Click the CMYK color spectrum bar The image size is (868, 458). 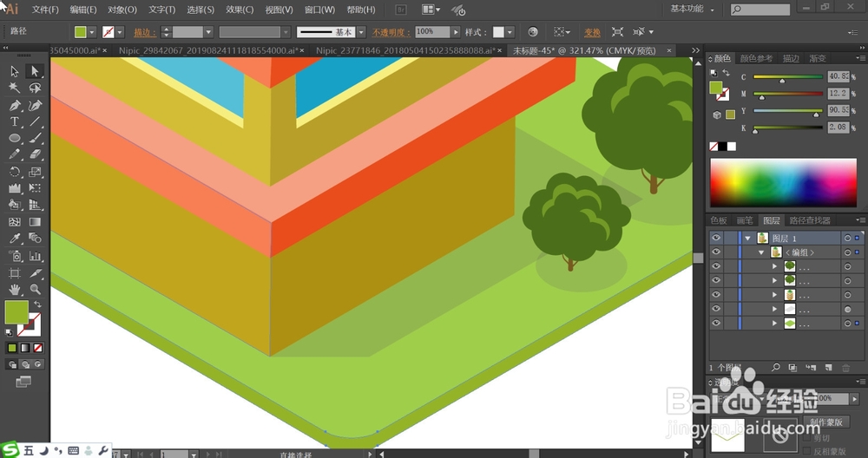coord(783,183)
